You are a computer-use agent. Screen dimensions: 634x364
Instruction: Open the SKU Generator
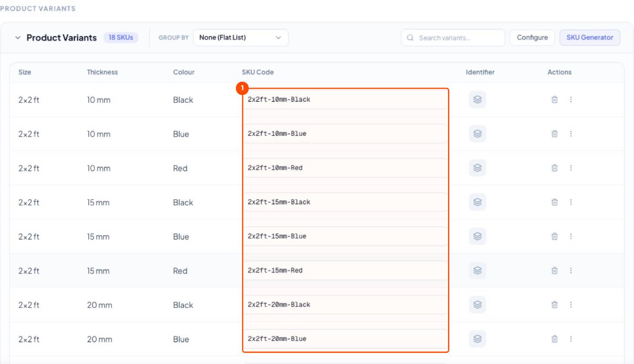point(590,37)
